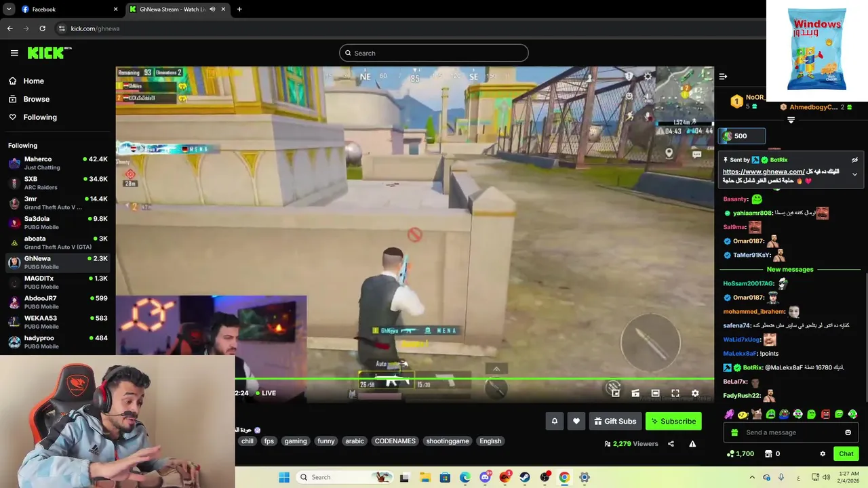Follow channel with heart button
This screenshot has width=868, height=488.
[x=576, y=421]
